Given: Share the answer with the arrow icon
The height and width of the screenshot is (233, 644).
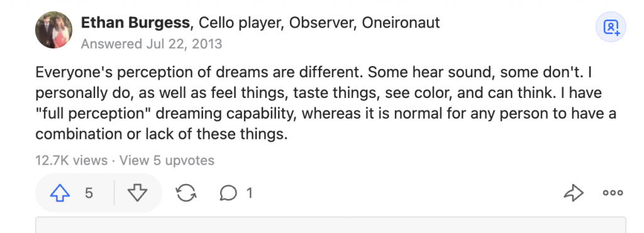Looking at the screenshot, I should click(574, 193).
